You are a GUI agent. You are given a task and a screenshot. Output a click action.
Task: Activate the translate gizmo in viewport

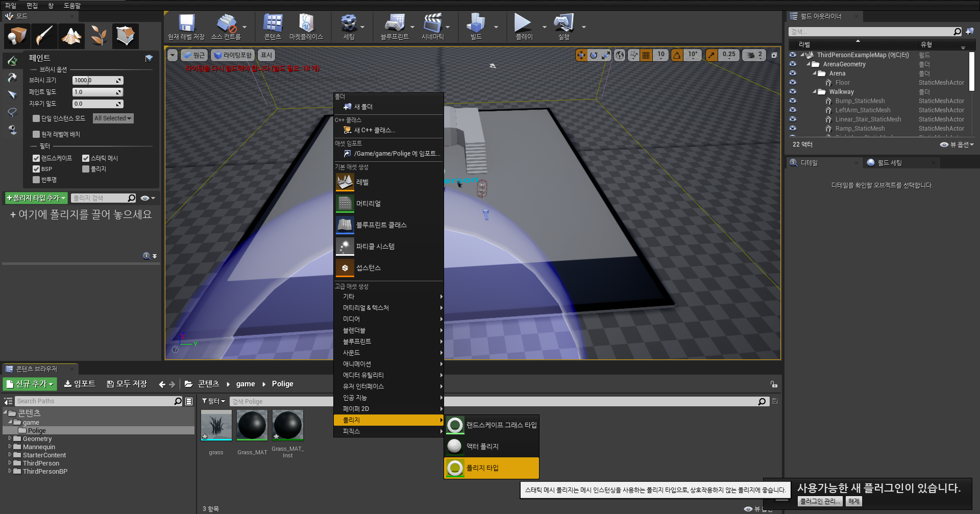[x=581, y=55]
